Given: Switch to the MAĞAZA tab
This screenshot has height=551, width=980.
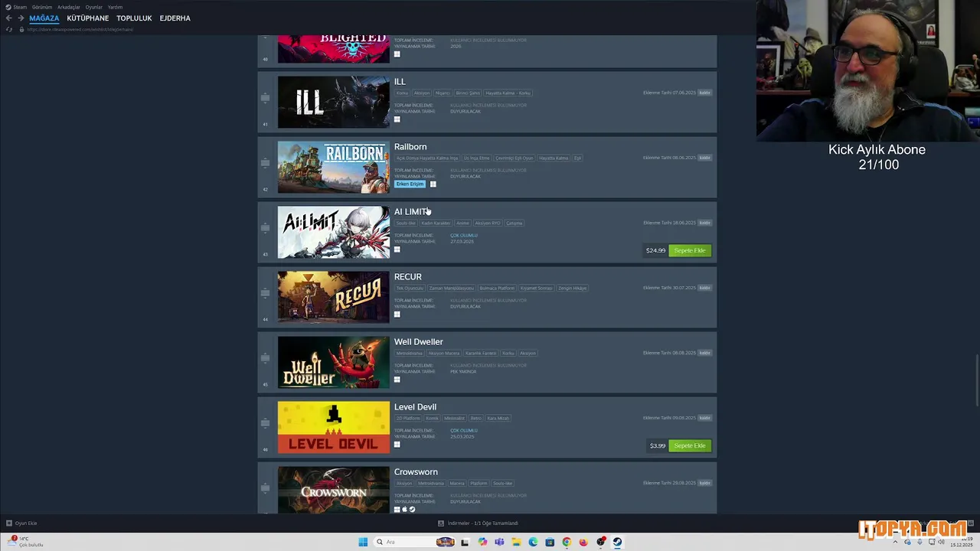Looking at the screenshot, I should (x=44, y=18).
